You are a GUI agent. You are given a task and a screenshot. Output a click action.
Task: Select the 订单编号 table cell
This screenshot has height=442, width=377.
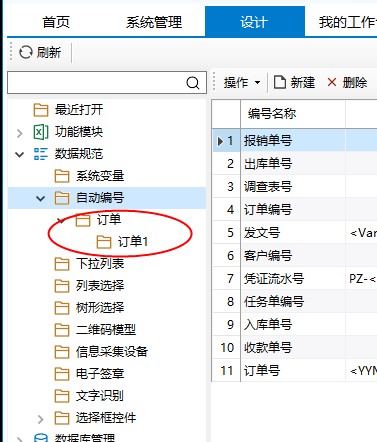293,210
